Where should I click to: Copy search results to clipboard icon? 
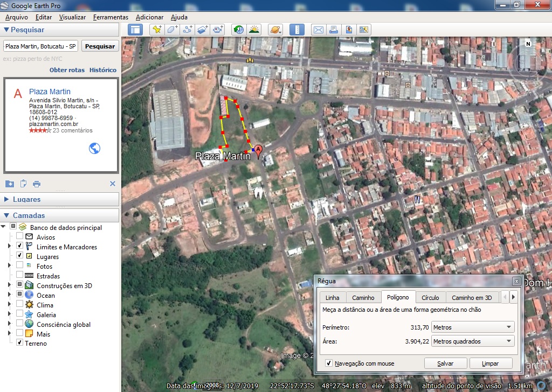(23, 184)
